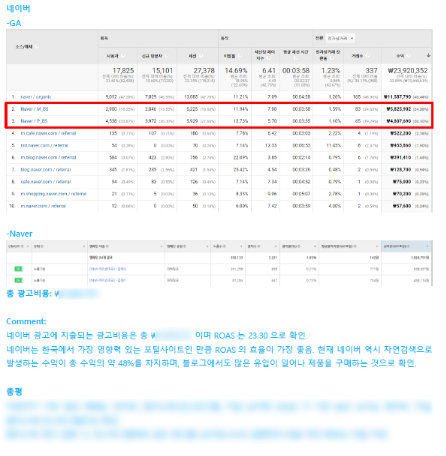Click the '총 광고비용' label
Screen dimensions: 446x456
coord(29,294)
